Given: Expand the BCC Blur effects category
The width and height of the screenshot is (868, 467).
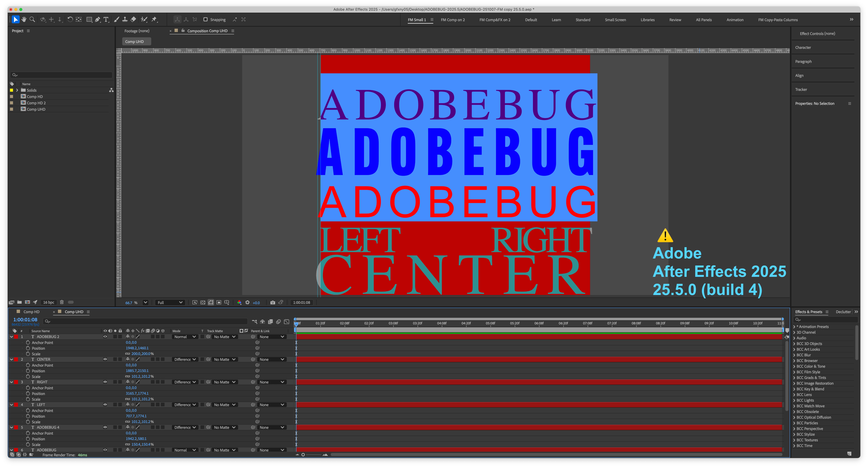Looking at the screenshot, I should (794, 355).
